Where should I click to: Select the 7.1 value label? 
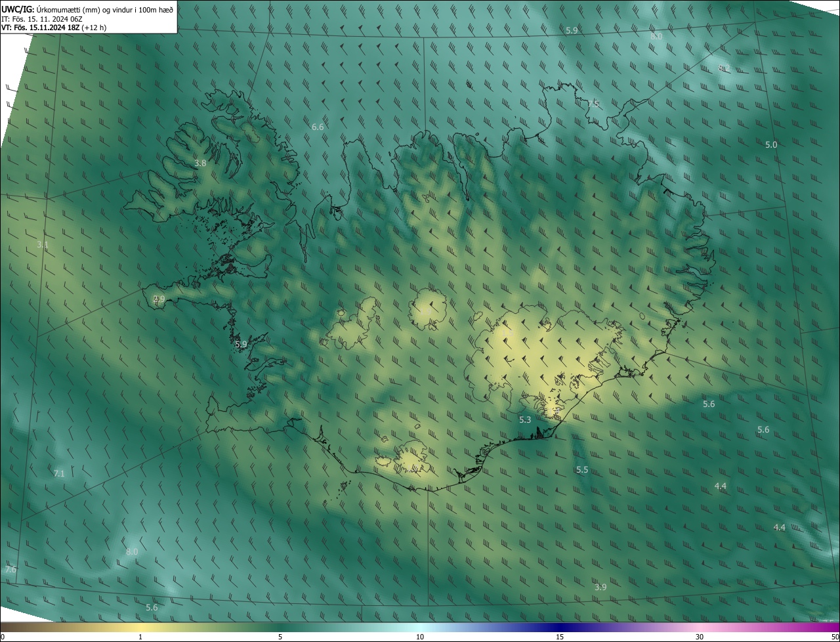tap(59, 473)
